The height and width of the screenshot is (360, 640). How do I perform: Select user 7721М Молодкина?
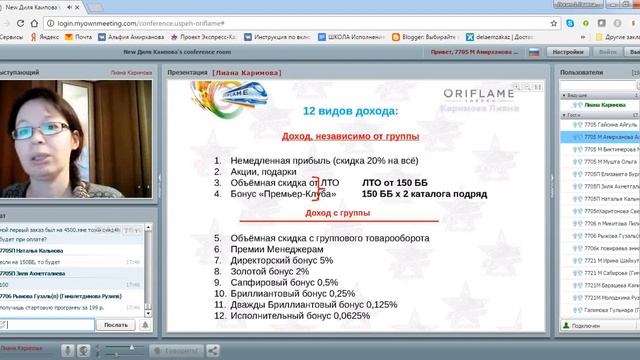tap(600, 298)
